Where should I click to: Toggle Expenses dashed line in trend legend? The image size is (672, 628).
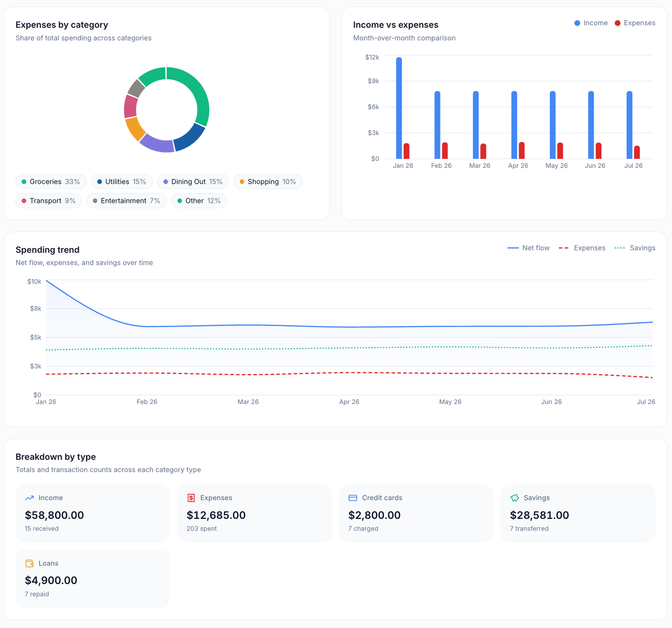(x=582, y=248)
